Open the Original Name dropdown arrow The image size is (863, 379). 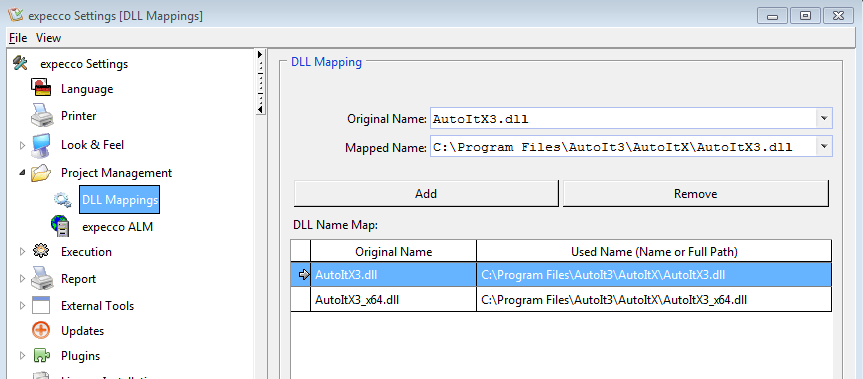point(824,118)
